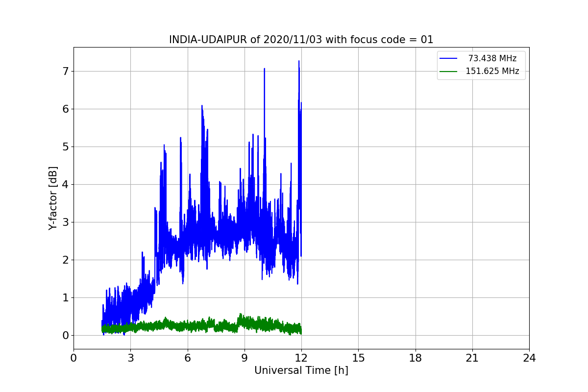Viewport: 588px width, 392px height.
Task: Click the x-axis tick label 3
Action: tap(130, 358)
